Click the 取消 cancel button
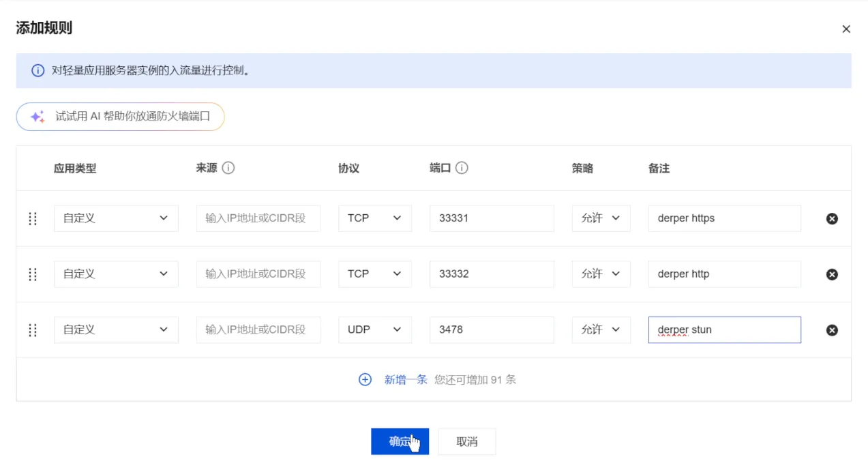 tap(466, 441)
